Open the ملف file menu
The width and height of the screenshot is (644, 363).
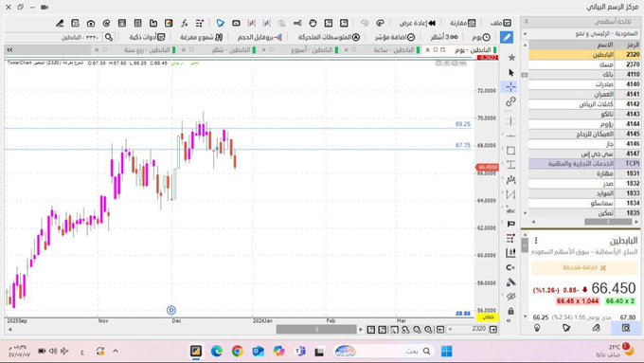[501, 23]
